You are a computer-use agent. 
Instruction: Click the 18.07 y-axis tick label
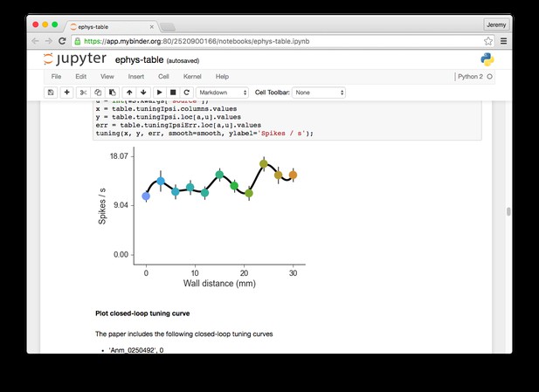pos(119,156)
